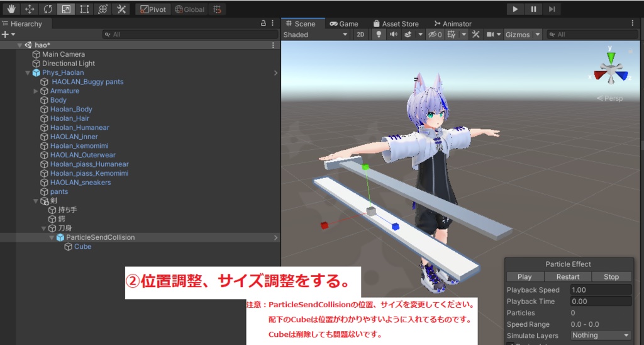
Task: Expand the Armature node
Action: coord(36,91)
